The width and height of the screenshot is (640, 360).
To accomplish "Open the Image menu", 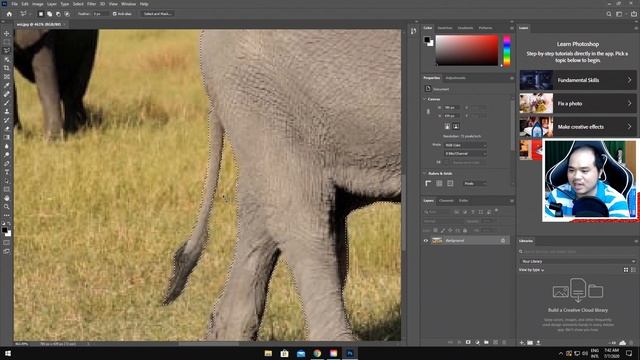I will click(x=38, y=4).
